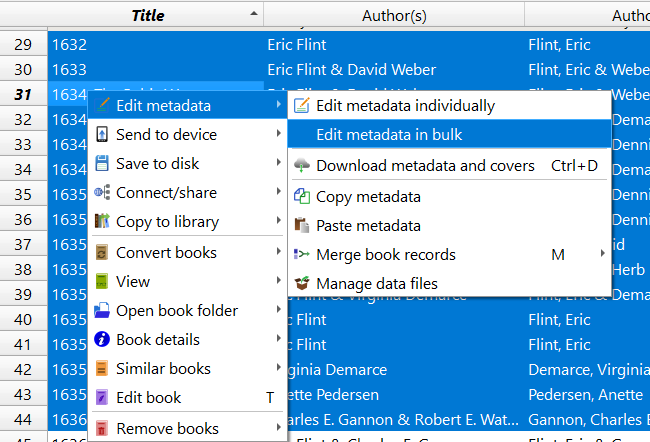Image resolution: width=650 pixels, height=442 pixels.
Task: Expand the Similar books submenu arrow
Action: 278,368
